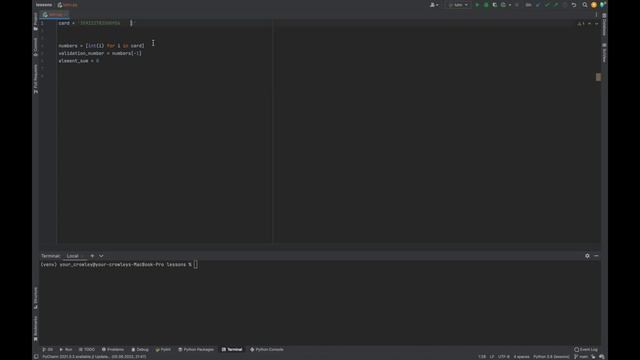
Task: Open TODO tool window tab
Action: click(87, 349)
